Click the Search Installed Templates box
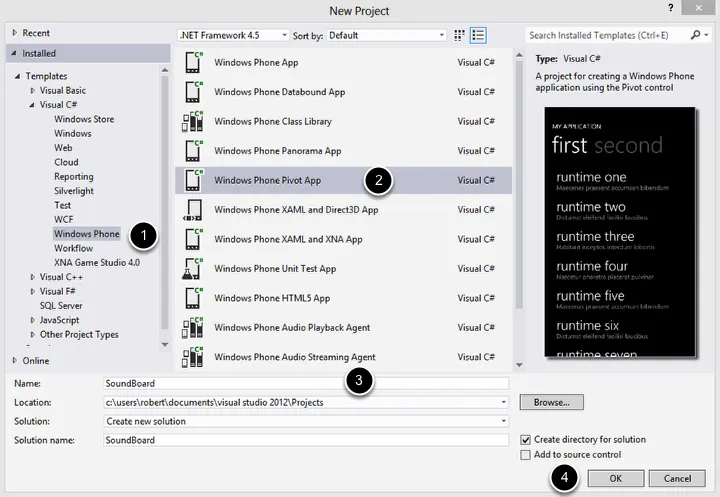720x497 pixels. coord(608,35)
